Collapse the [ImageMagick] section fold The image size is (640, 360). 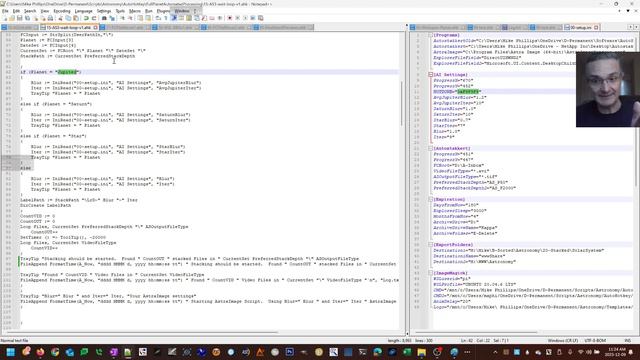point(430,273)
